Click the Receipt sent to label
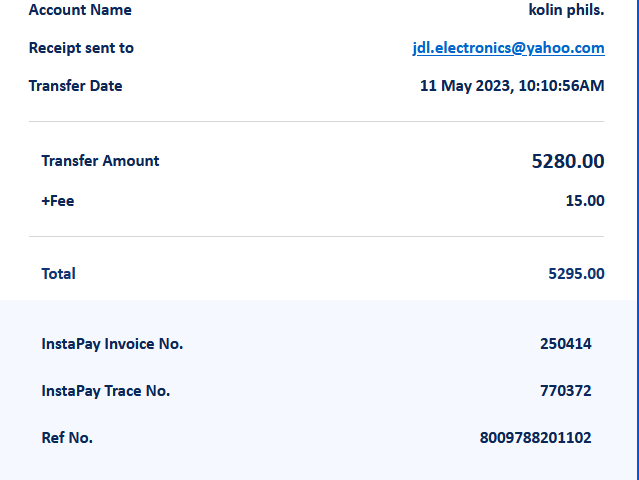The width and height of the screenshot is (639, 480). coord(81,48)
